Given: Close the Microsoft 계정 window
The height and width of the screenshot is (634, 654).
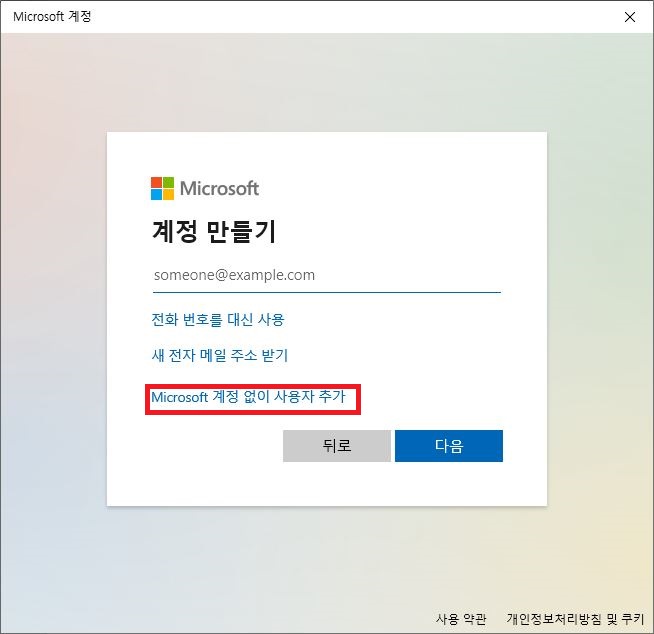Looking at the screenshot, I should coord(630,17).
